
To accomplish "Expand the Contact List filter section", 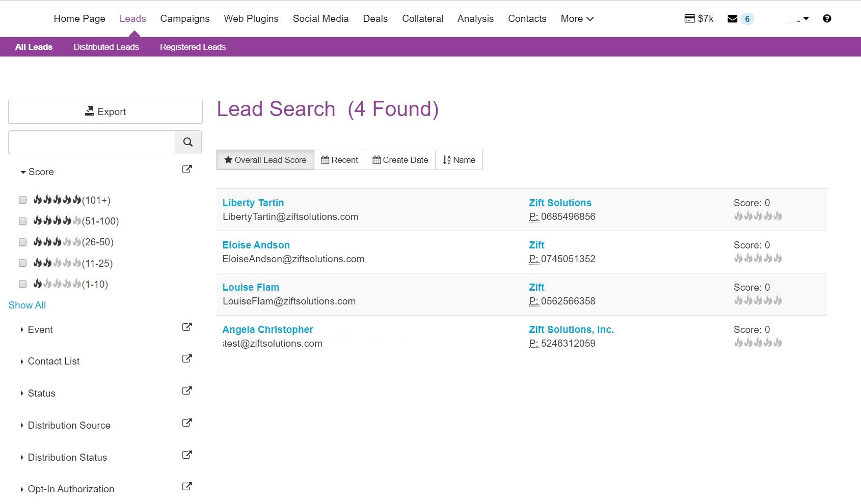I will pyautogui.click(x=53, y=361).
